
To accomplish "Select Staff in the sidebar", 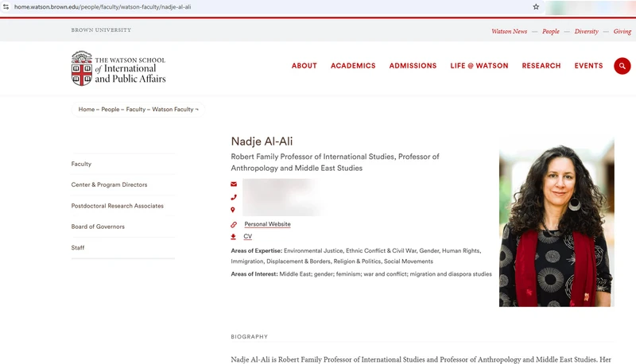I will [78, 248].
